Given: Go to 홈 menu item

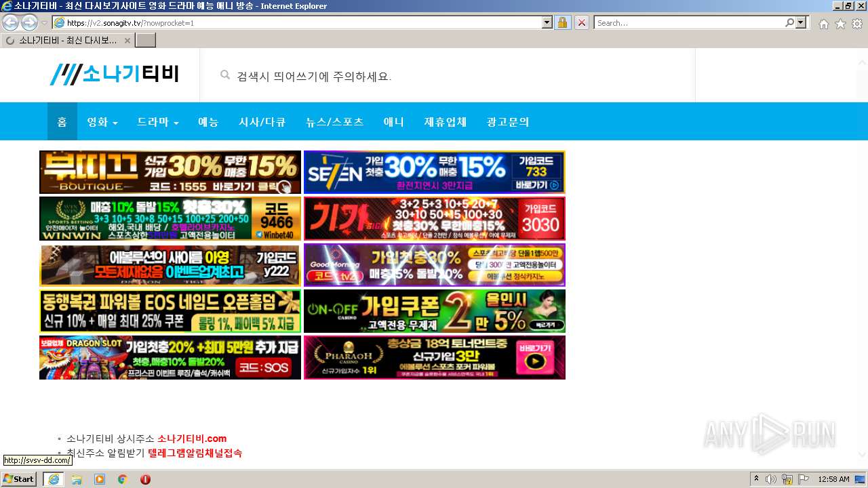Looking at the screenshot, I should point(62,122).
